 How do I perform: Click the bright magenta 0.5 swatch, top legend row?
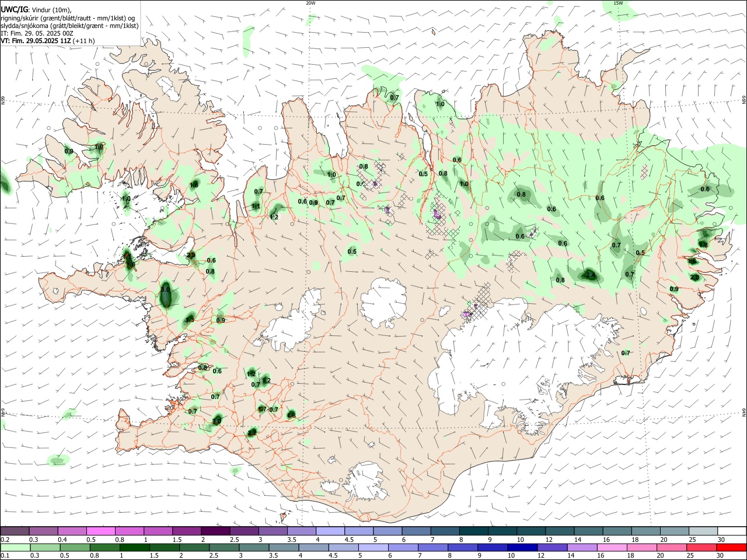[x=100, y=531]
